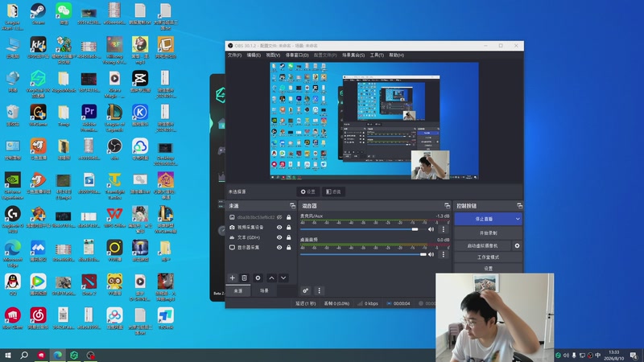Select the Recycle Bin desktop icon
This screenshot has height=362, width=644.
pos(13,115)
